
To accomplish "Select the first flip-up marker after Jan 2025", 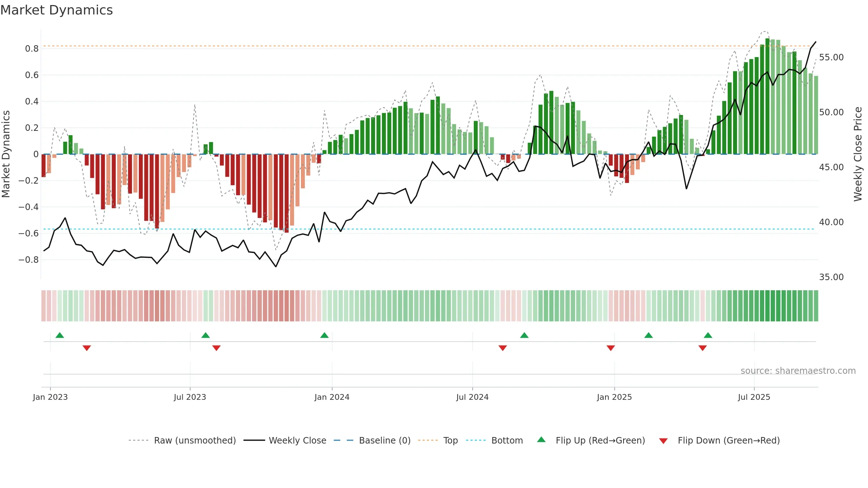I will (648, 335).
